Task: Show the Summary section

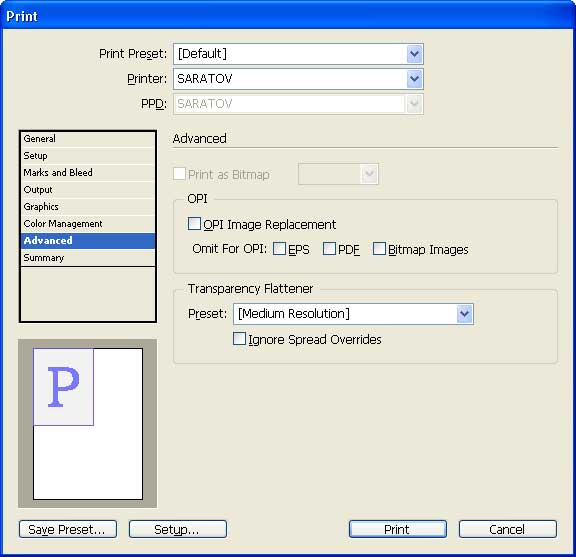Action: pyautogui.click(x=87, y=258)
